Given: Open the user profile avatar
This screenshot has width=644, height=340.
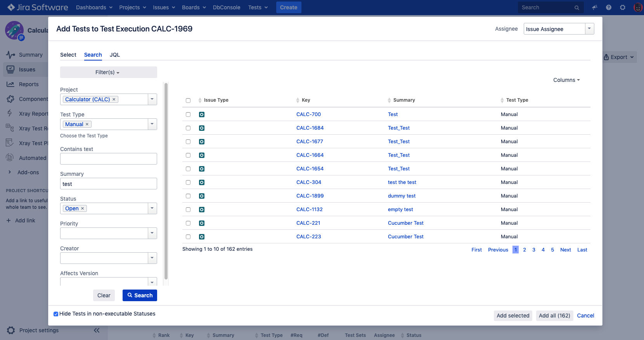Looking at the screenshot, I should click(x=637, y=7).
